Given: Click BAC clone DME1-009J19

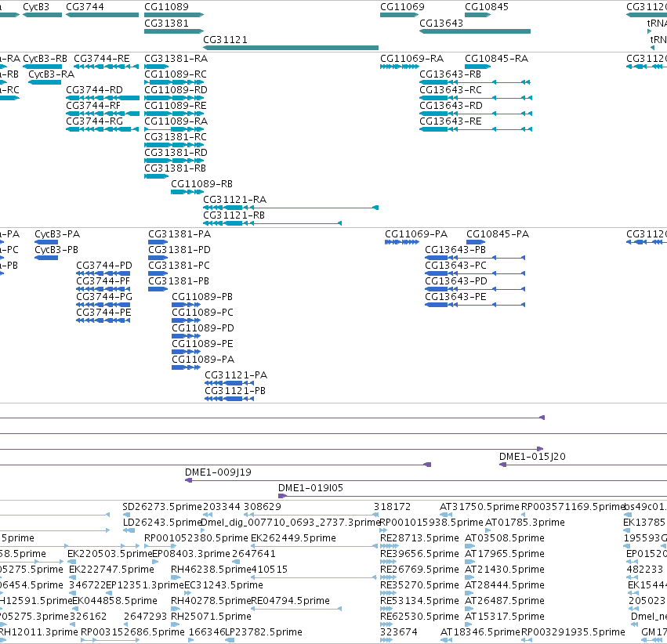Looking at the screenshot, I should click(x=218, y=472).
